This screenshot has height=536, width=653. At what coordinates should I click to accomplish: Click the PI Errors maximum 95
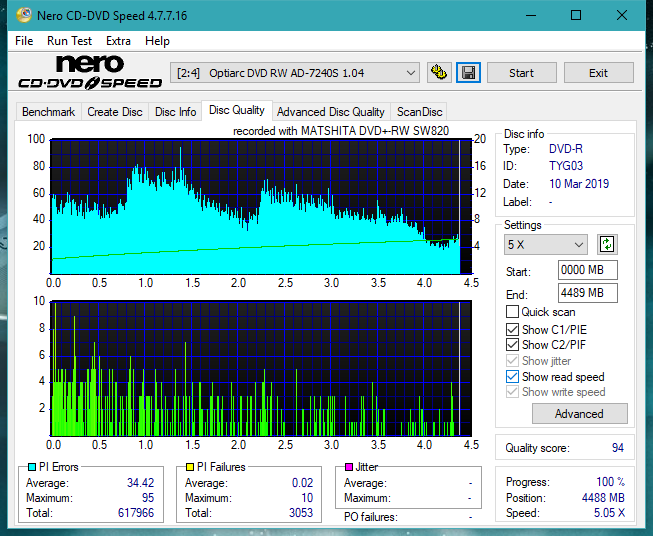coord(148,498)
